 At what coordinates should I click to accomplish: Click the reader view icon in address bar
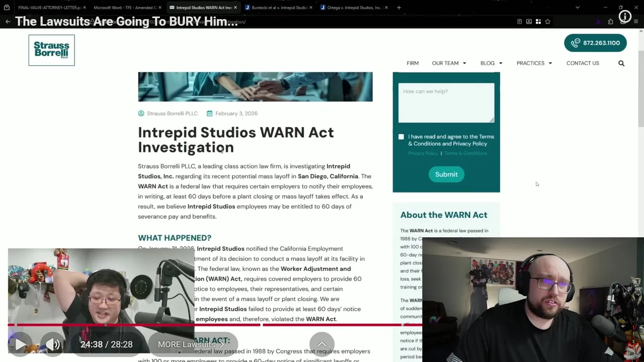[519, 22]
